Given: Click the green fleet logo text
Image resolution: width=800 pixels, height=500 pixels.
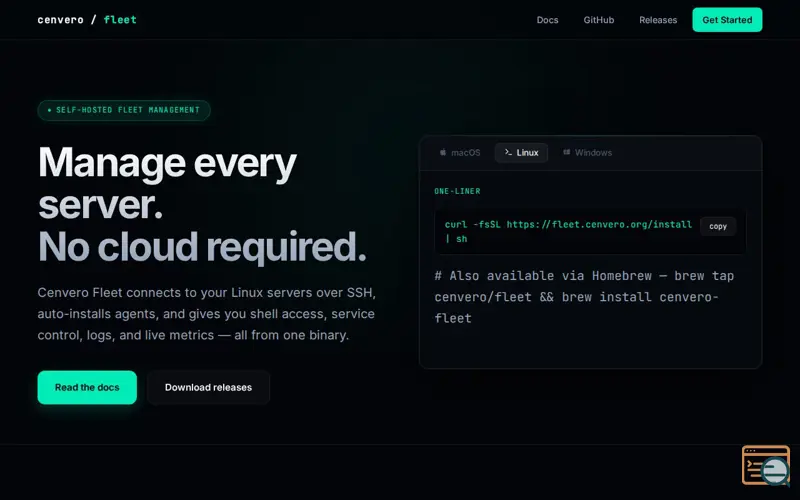Looking at the screenshot, I should click(120, 20).
